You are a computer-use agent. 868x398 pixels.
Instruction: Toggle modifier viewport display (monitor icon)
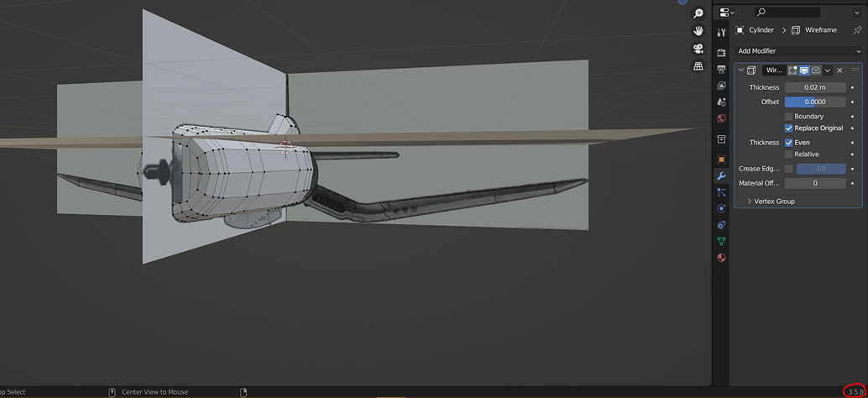point(804,71)
